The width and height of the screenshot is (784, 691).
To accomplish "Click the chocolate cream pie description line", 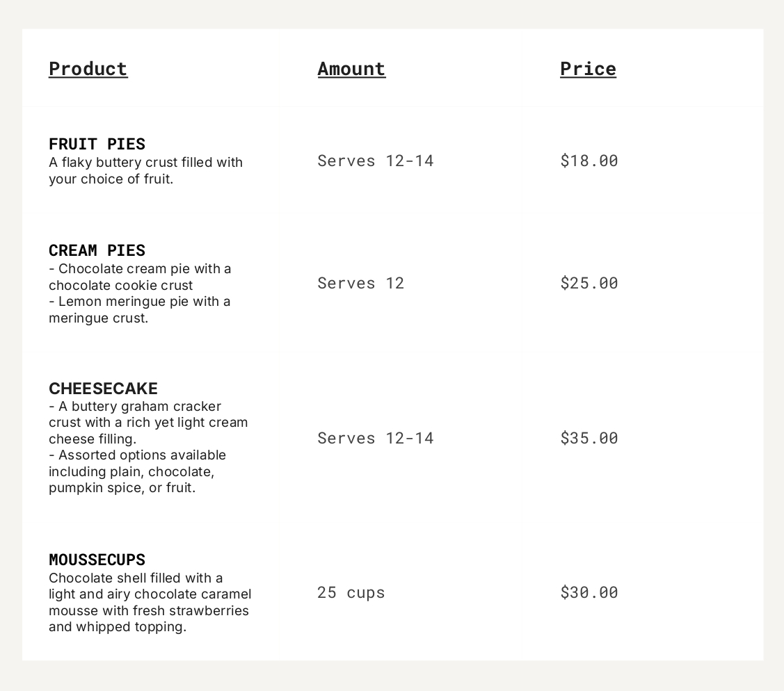I will (140, 277).
